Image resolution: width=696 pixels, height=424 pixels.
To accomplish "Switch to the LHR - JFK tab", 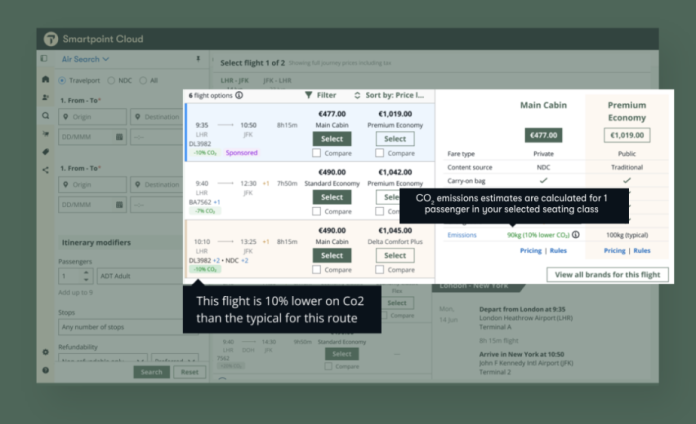I will pos(235,80).
